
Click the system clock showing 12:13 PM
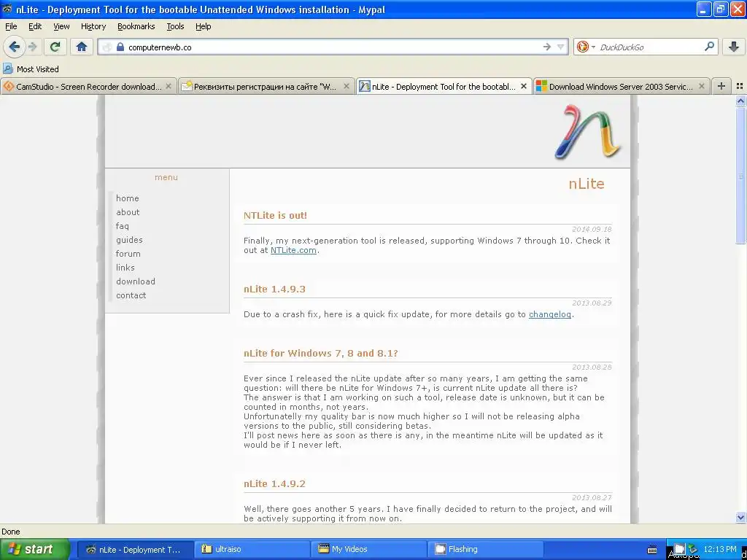click(x=720, y=549)
